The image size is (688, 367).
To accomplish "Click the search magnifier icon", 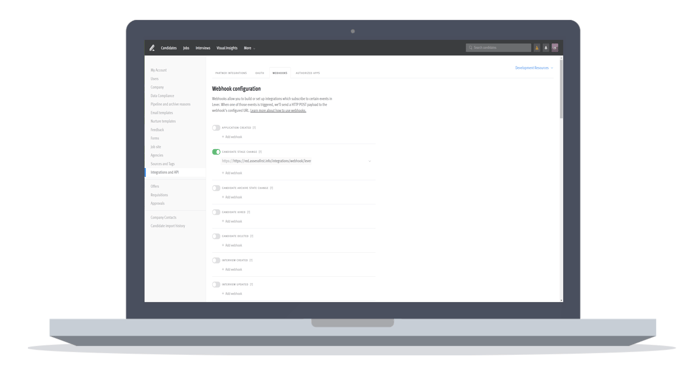I will pos(470,47).
